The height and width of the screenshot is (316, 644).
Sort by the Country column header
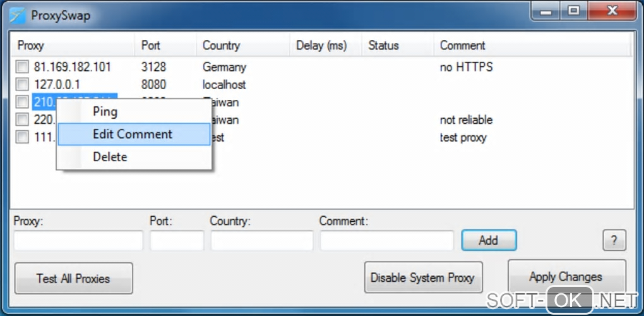coord(243,46)
